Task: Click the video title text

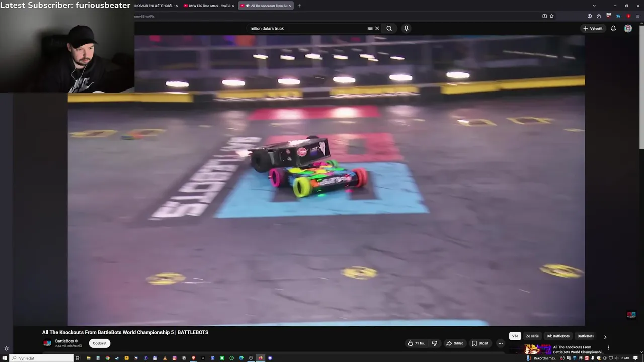Action: [125, 332]
